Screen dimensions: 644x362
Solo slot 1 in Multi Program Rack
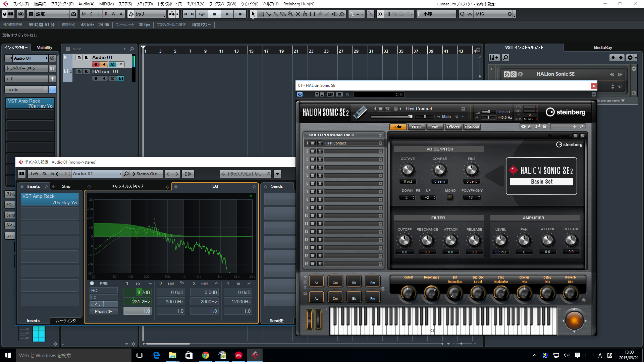click(x=320, y=143)
